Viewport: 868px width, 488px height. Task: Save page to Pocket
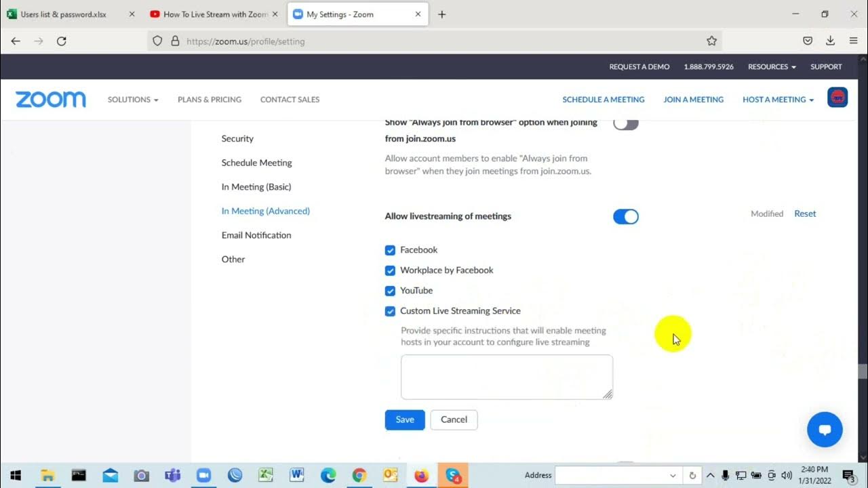[x=808, y=41]
